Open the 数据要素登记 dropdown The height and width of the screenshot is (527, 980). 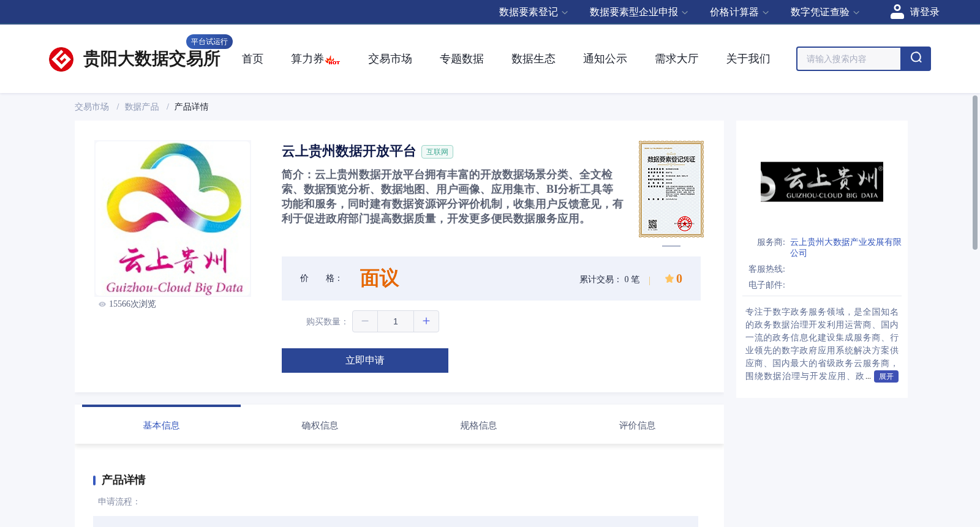point(533,12)
